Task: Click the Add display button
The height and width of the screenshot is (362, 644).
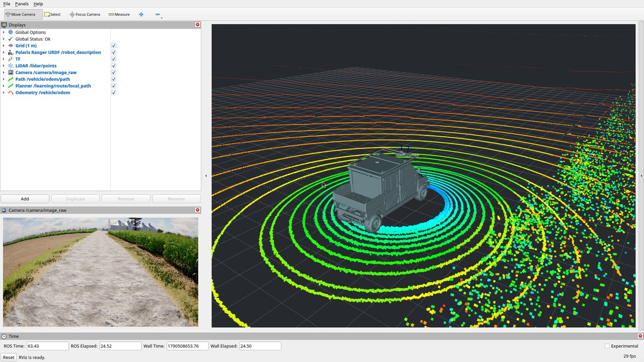Action: (25, 199)
